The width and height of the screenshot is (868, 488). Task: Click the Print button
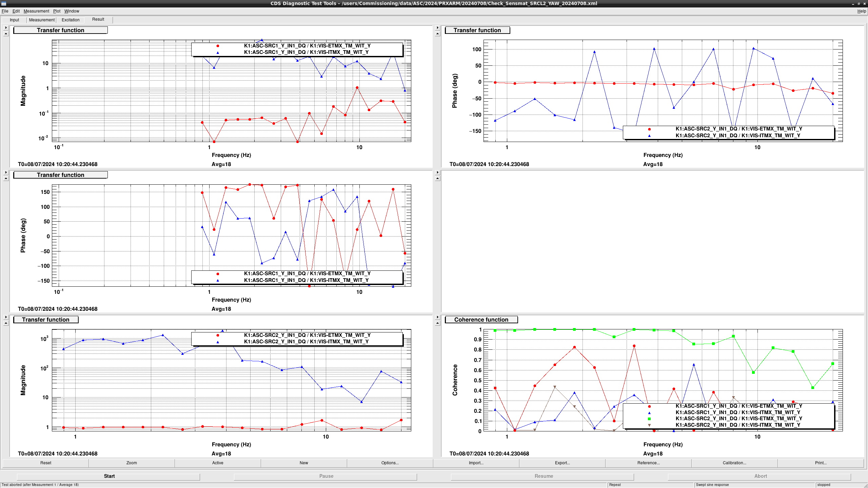[x=821, y=463]
